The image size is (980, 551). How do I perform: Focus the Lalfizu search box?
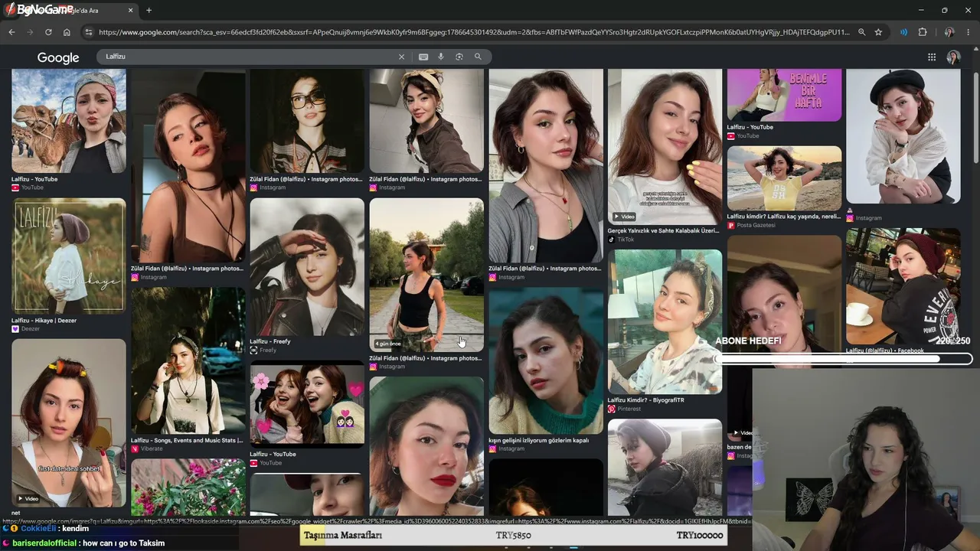tap(249, 57)
